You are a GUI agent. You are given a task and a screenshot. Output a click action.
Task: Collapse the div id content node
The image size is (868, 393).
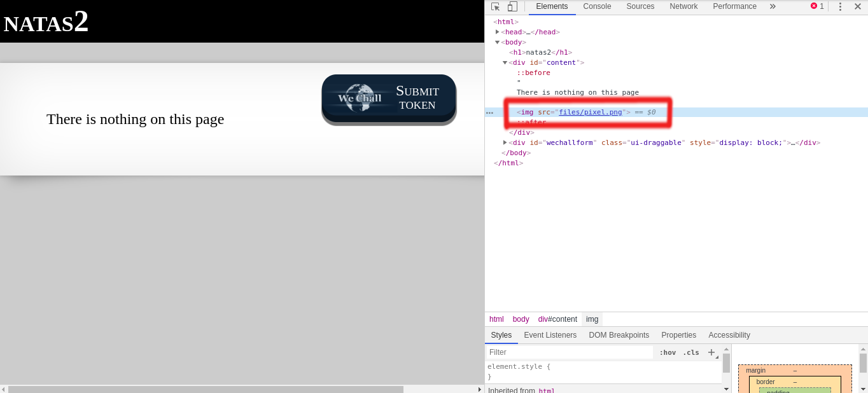(505, 62)
